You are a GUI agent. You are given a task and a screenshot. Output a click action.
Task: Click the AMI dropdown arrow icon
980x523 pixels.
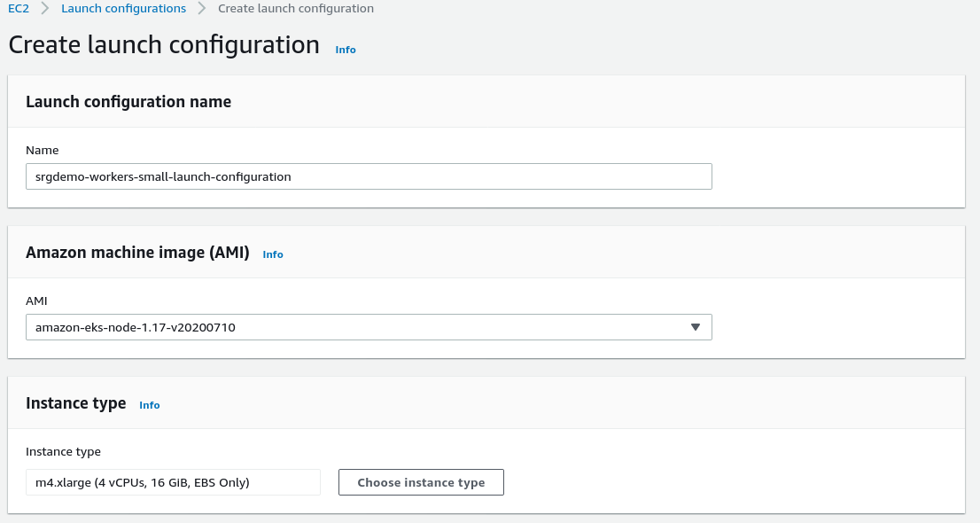coord(696,327)
